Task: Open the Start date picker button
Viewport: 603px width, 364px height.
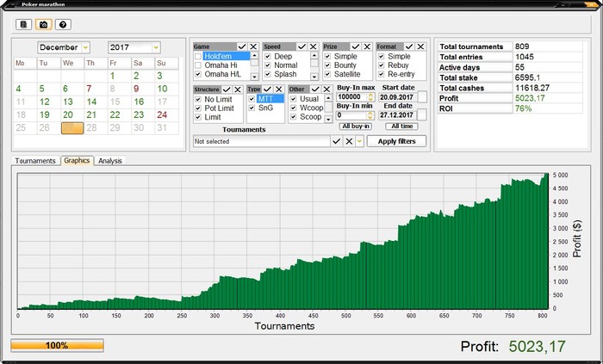Action: (422, 96)
